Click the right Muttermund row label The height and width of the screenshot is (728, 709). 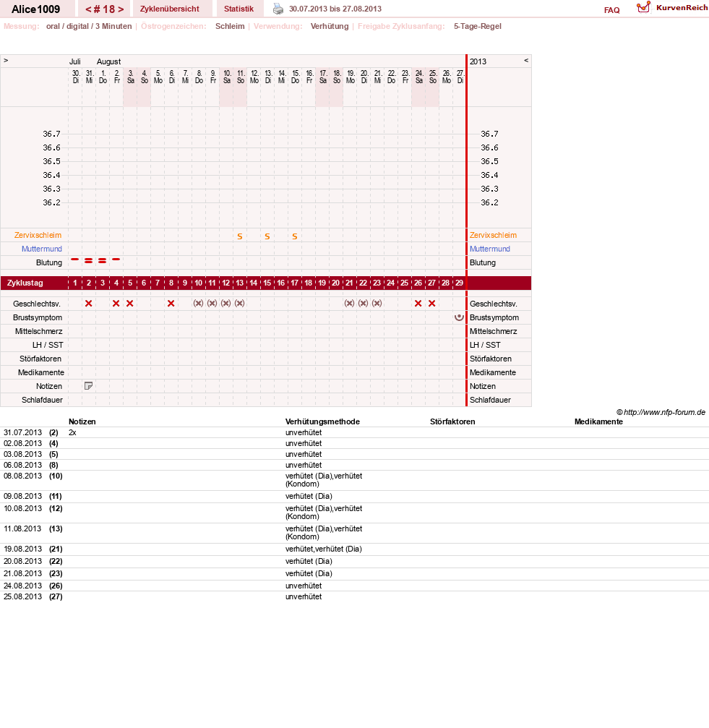[x=489, y=249]
